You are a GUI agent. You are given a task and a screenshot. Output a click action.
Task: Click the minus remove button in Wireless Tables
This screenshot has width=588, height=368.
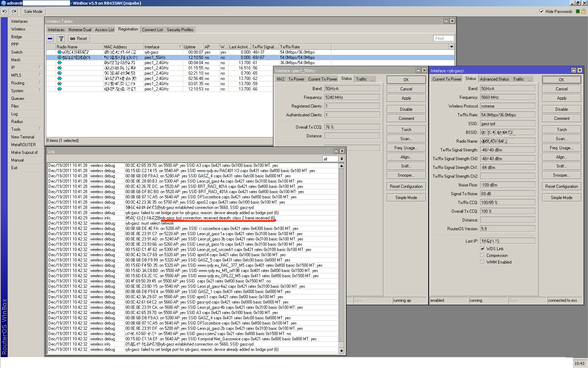click(50, 39)
